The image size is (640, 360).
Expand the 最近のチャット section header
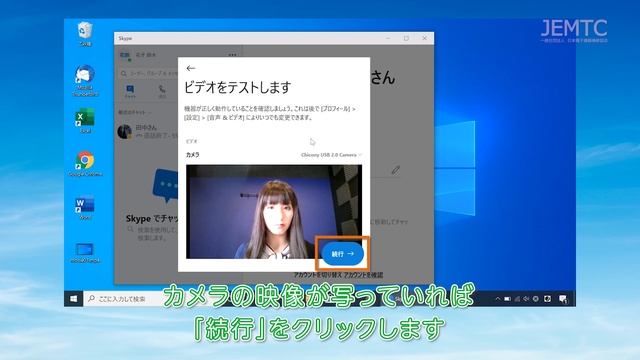(x=135, y=112)
